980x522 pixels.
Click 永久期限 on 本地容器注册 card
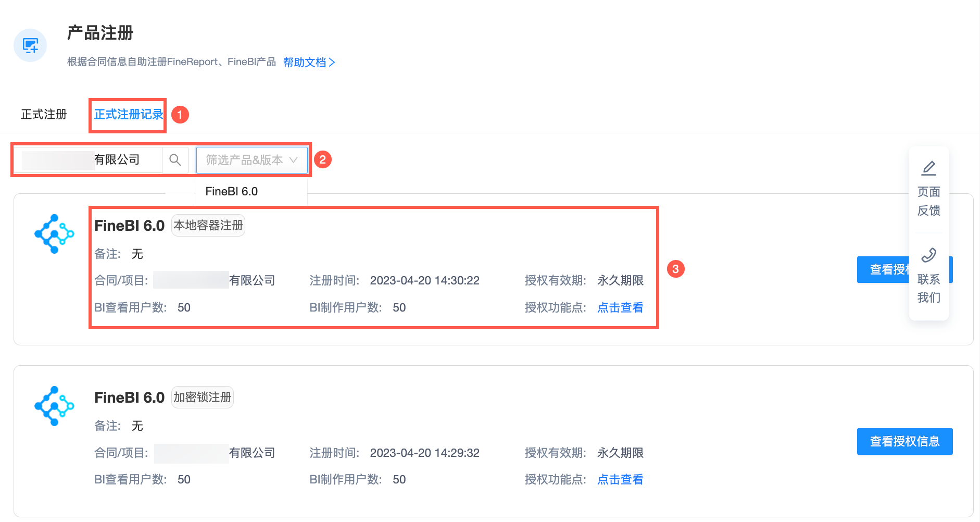[x=620, y=281]
